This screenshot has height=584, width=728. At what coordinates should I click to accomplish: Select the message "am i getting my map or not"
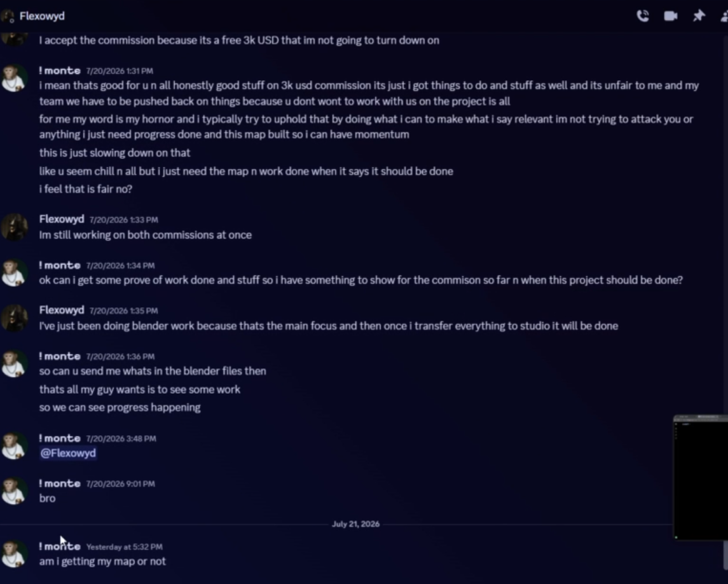click(102, 561)
